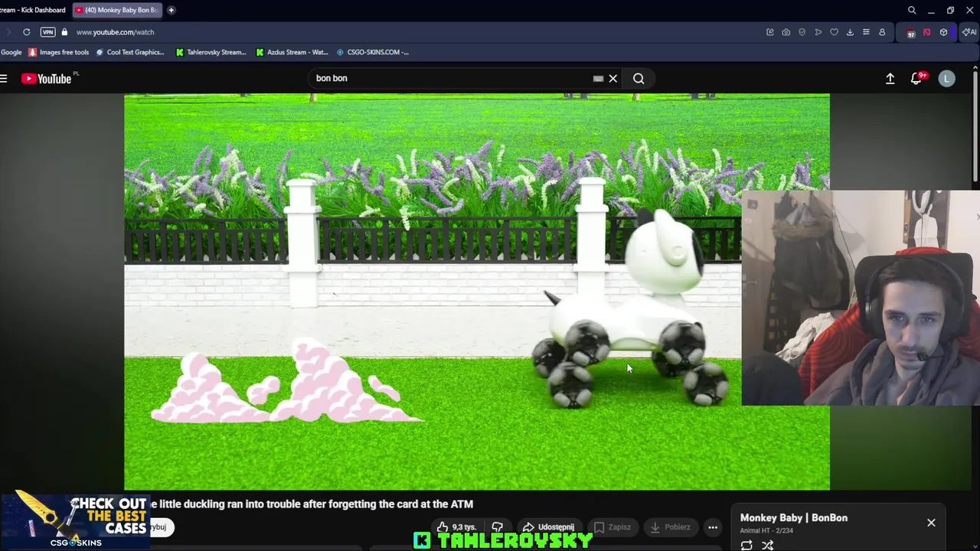Open the extensions cube icon
The height and width of the screenshot is (551, 980).
click(943, 32)
